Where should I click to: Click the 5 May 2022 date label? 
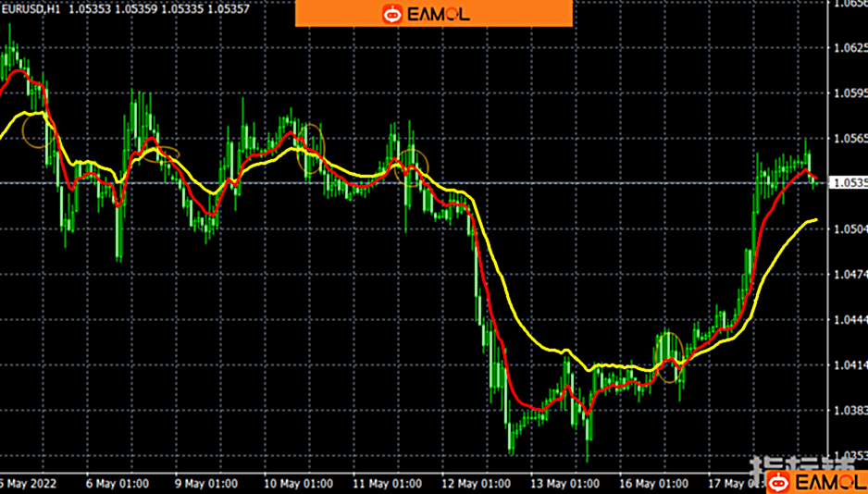pos(28,482)
